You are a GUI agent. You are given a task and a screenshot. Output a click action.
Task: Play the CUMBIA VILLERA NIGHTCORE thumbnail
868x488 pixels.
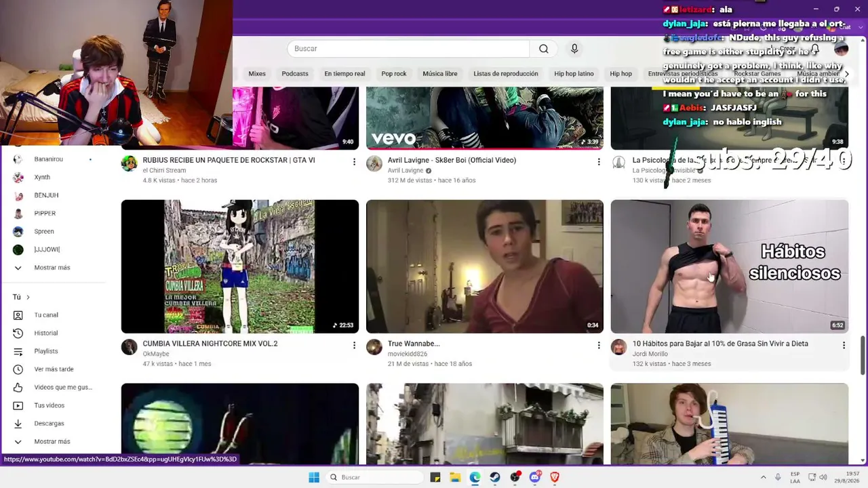[240, 266]
